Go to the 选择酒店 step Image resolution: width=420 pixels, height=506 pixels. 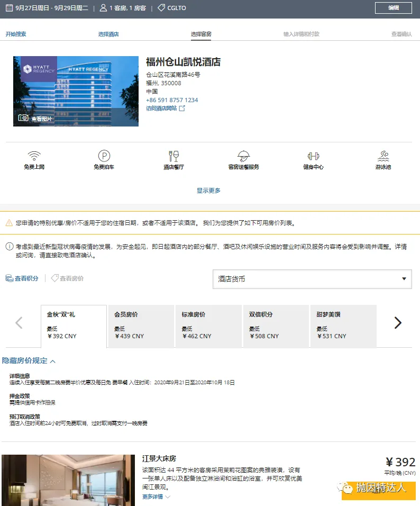pyautogui.click(x=108, y=34)
